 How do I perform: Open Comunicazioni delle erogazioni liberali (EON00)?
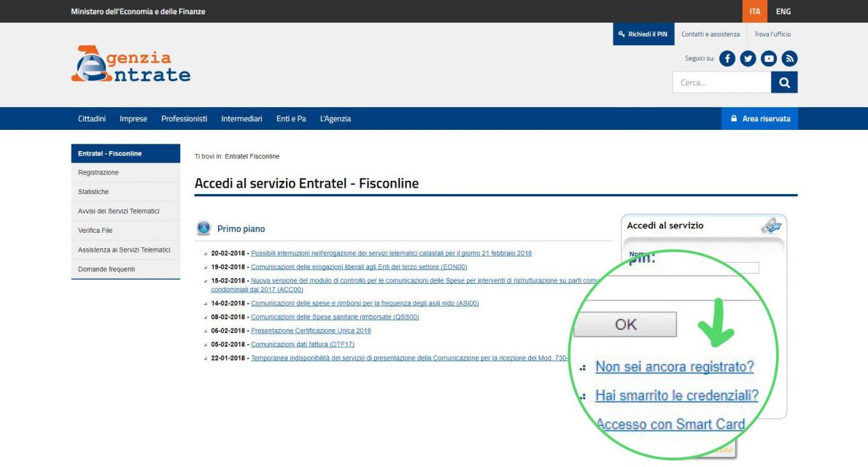pos(359,267)
